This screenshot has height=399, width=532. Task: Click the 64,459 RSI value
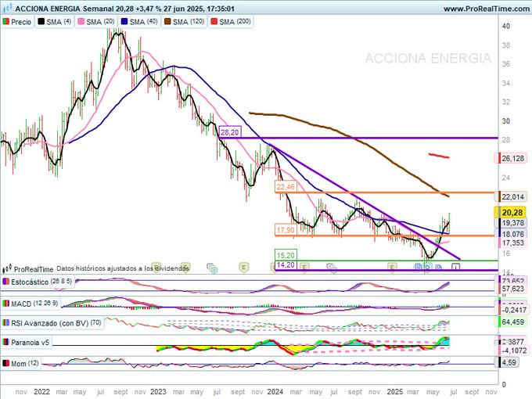[512, 322]
